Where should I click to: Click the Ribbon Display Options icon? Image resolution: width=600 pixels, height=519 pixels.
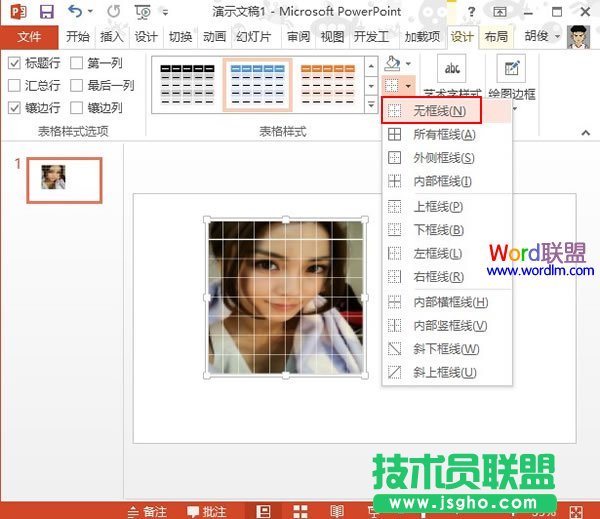pyautogui.click(x=499, y=12)
